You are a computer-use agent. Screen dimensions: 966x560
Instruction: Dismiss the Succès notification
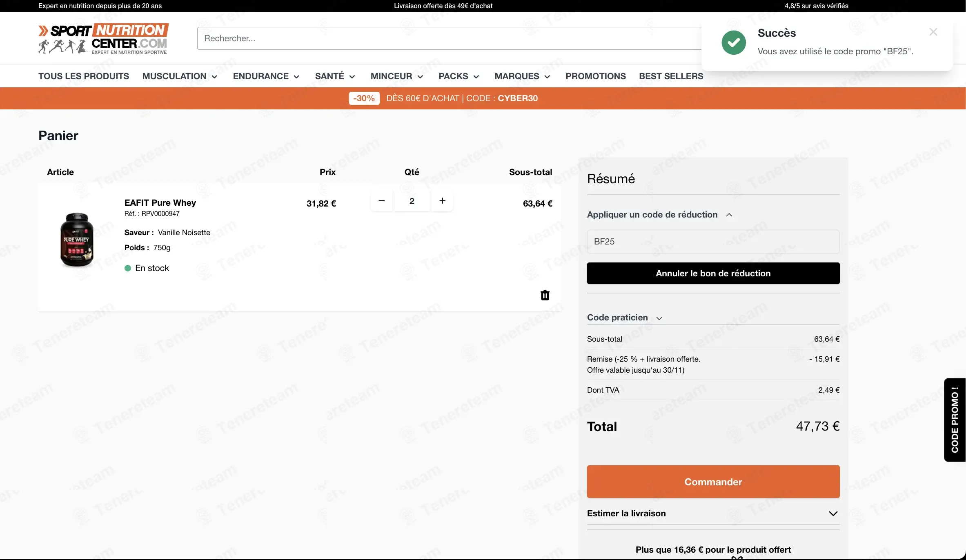(933, 32)
